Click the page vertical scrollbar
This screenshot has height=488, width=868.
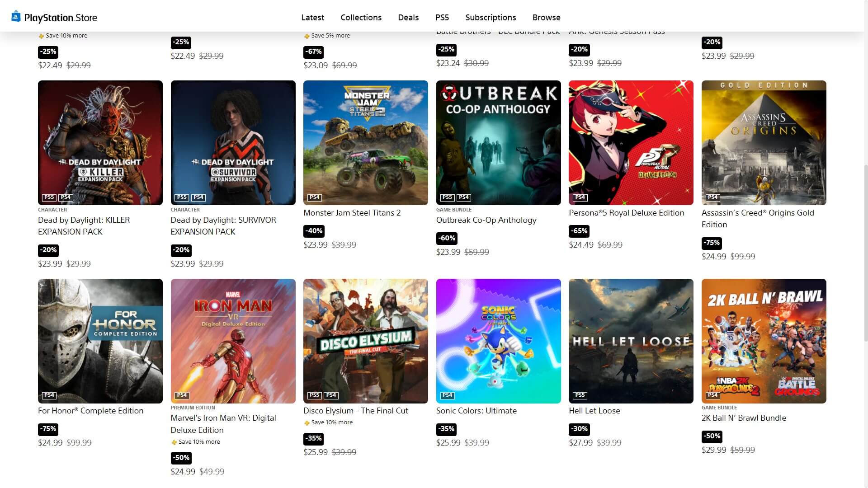[x=865, y=253]
